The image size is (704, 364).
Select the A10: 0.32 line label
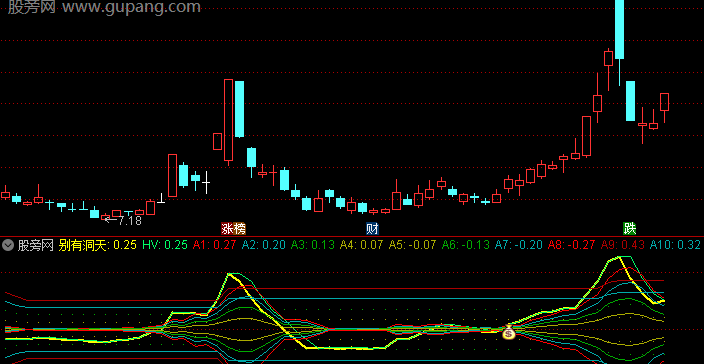pos(675,245)
